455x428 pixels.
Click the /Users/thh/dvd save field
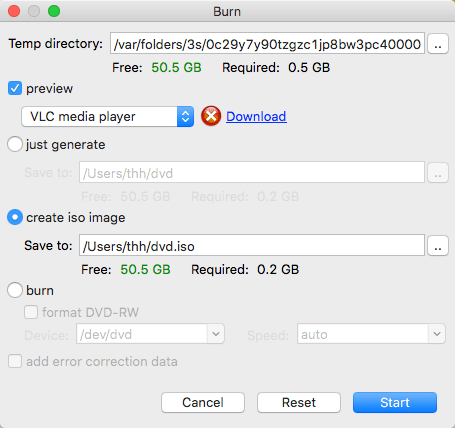(252, 172)
